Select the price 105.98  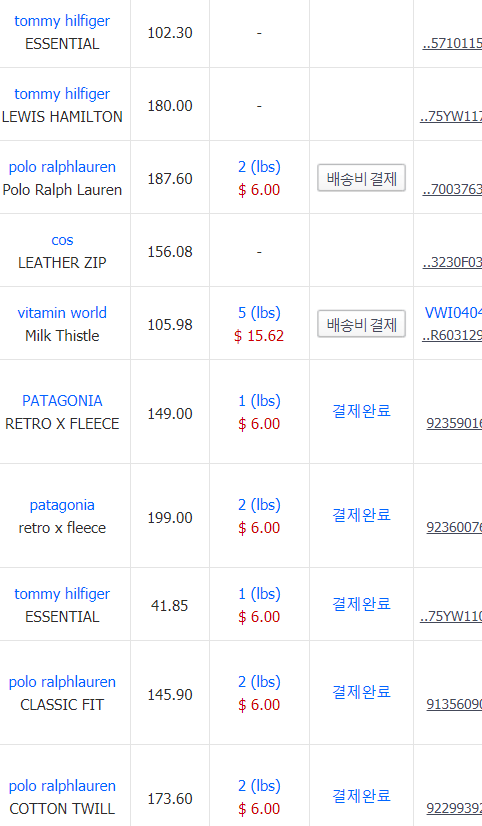tap(170, 325)
